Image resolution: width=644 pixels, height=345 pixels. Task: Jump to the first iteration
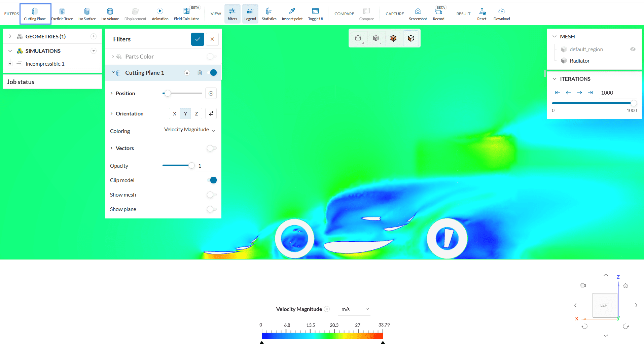coord(557,93)
